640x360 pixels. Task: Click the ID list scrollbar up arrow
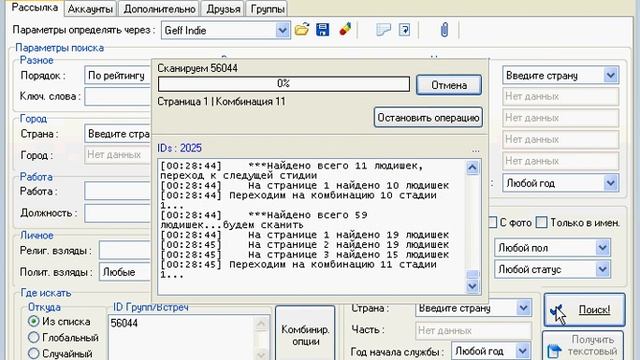pos(261,324)
